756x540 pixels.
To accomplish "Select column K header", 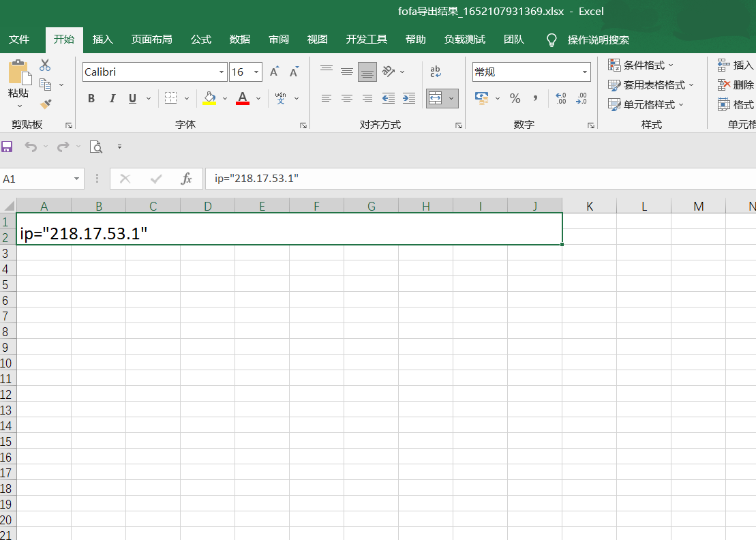I will tap(589, 207).
